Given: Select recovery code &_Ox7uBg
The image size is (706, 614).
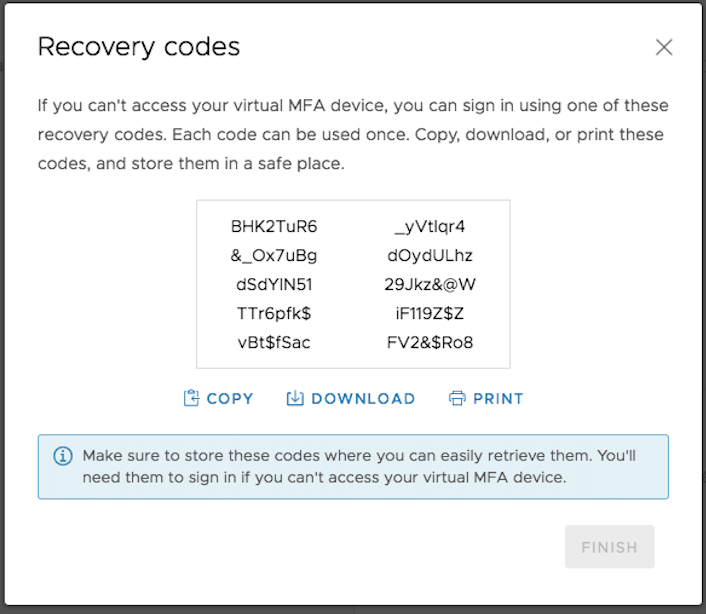Looking at the screenshot, I should (274, 255).
